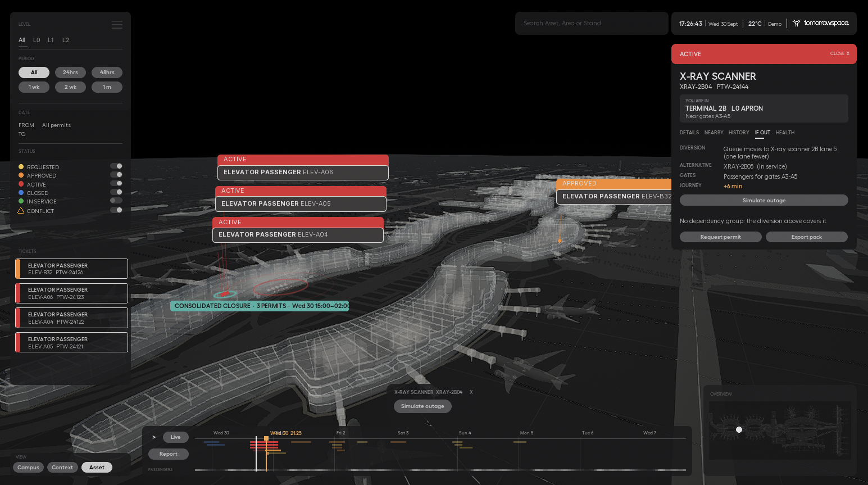Viewport: 868px width, 485px height.
Task: Click the overview minimap position dot
Action: pos(739,429)
